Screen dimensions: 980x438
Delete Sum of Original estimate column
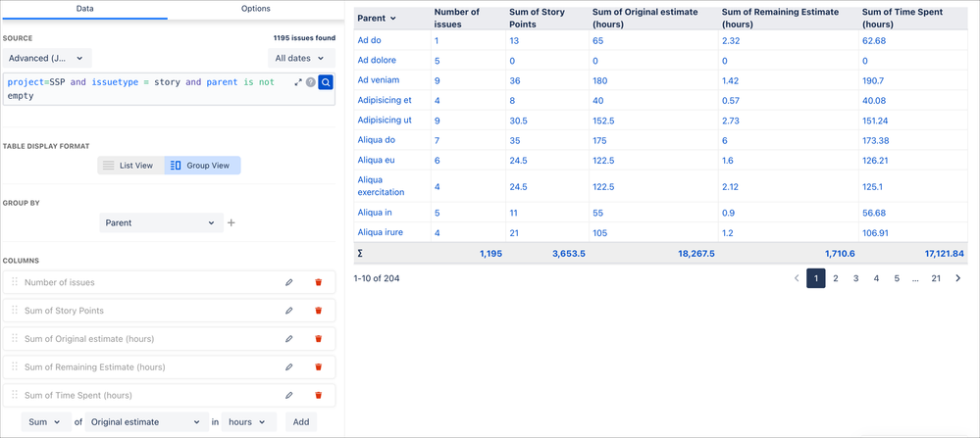coord(318,339)
